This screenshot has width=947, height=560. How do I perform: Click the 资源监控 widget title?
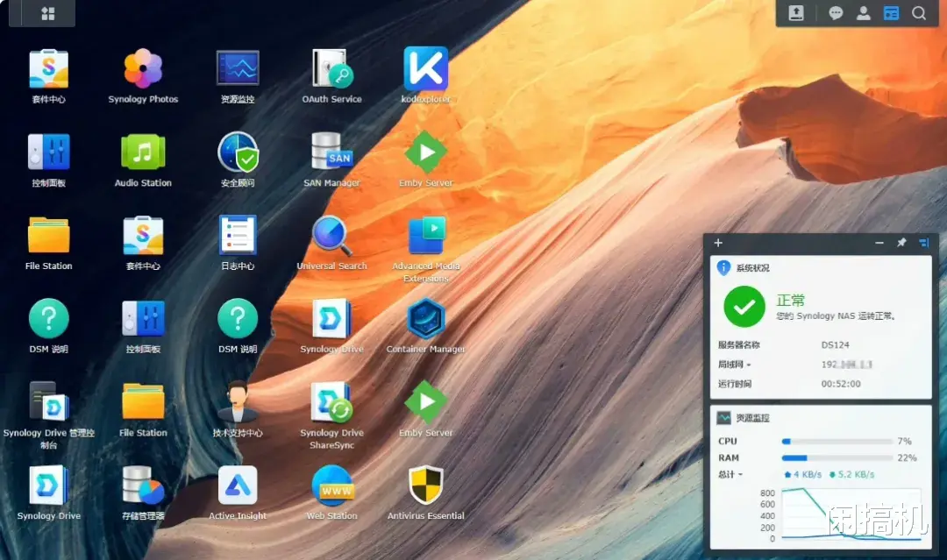click(x=752, y=417)
